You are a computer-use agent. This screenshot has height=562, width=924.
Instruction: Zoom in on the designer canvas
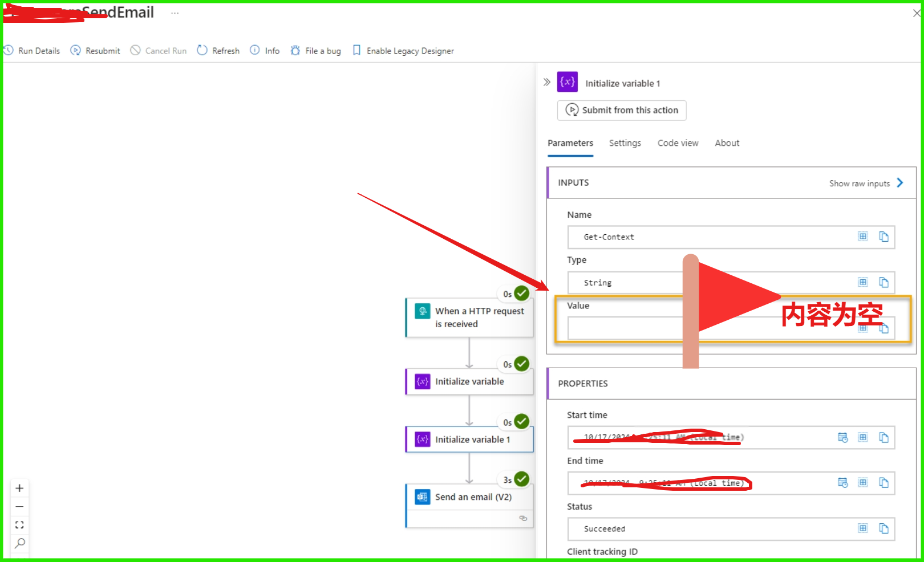click(19, 488)
